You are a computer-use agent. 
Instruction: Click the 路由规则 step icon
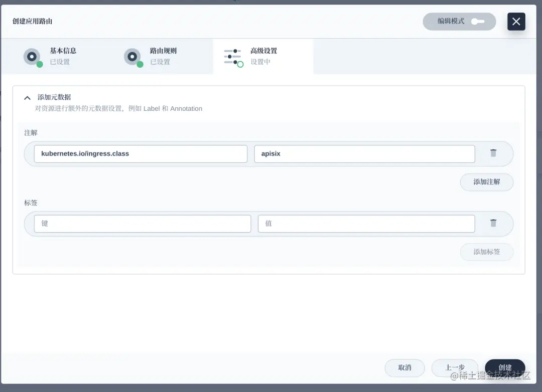(133, 57)
